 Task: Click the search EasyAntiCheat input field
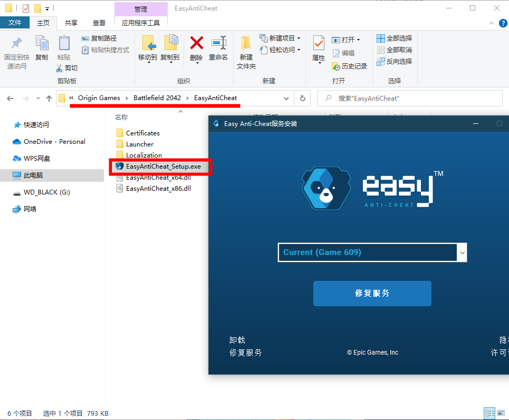point(411,99)
